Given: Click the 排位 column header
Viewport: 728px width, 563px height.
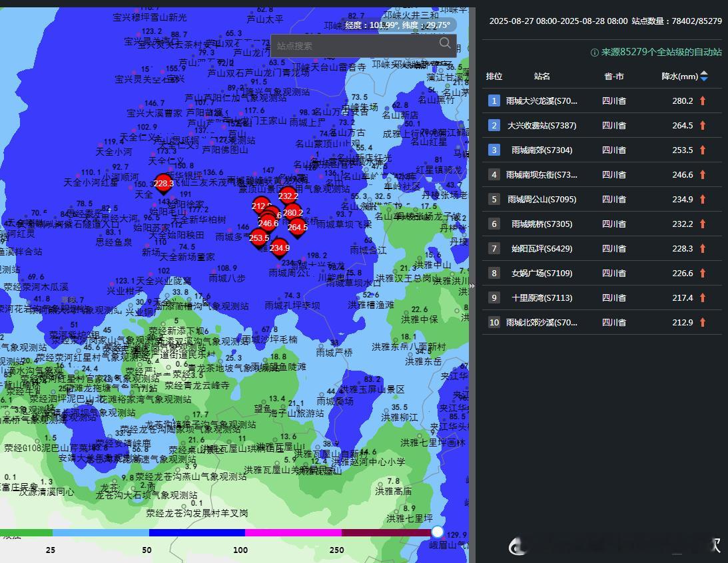Looking at the screenshot, I should coord(494,76).
